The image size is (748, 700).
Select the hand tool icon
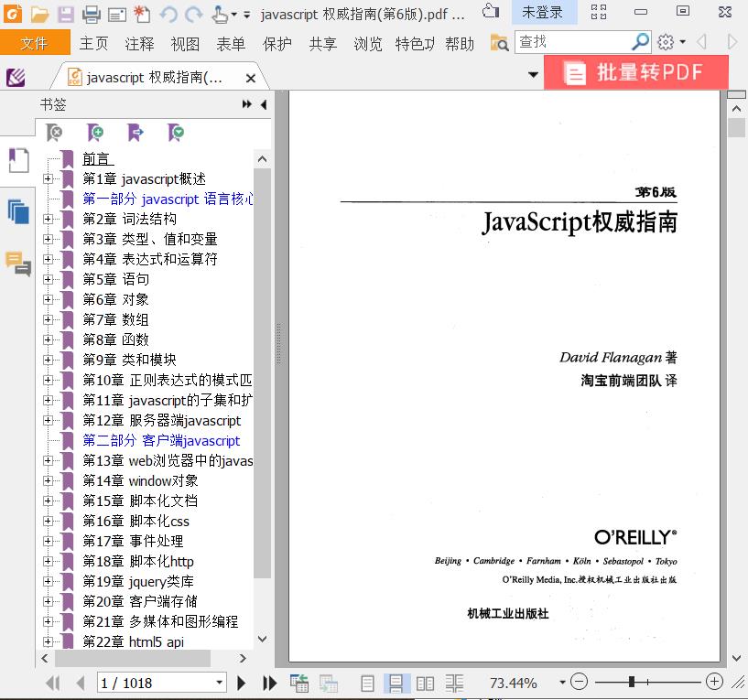(220, 15)
